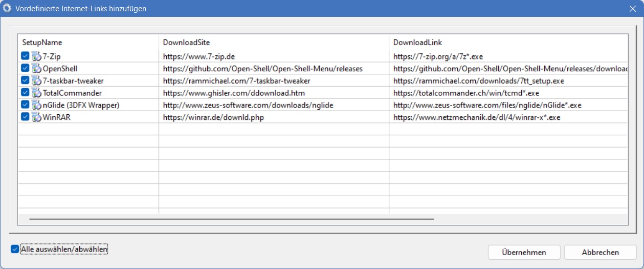Toggle Alle auswählen/abwählen checkbox
Screen dimensions: 644x269
[14, 250]
